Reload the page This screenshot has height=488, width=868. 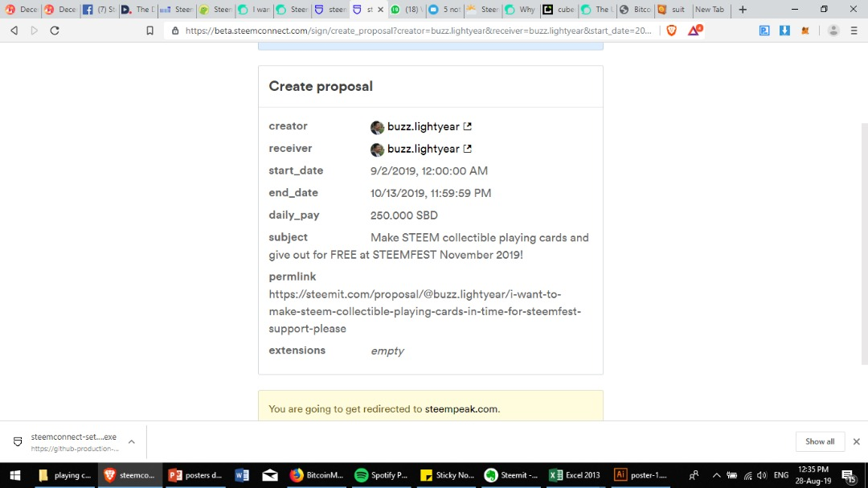pyautogui.click(x=55, y=31)
